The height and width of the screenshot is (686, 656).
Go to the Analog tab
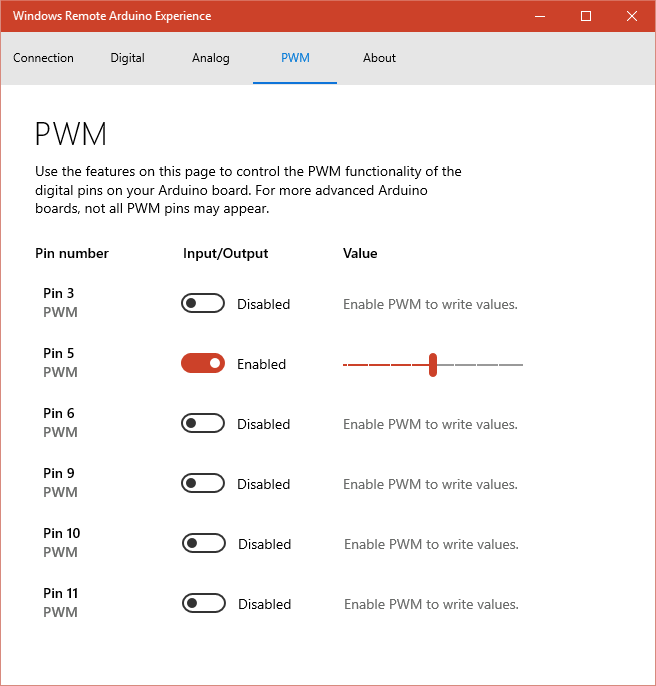pyautogui.click(x=211, y=58)
